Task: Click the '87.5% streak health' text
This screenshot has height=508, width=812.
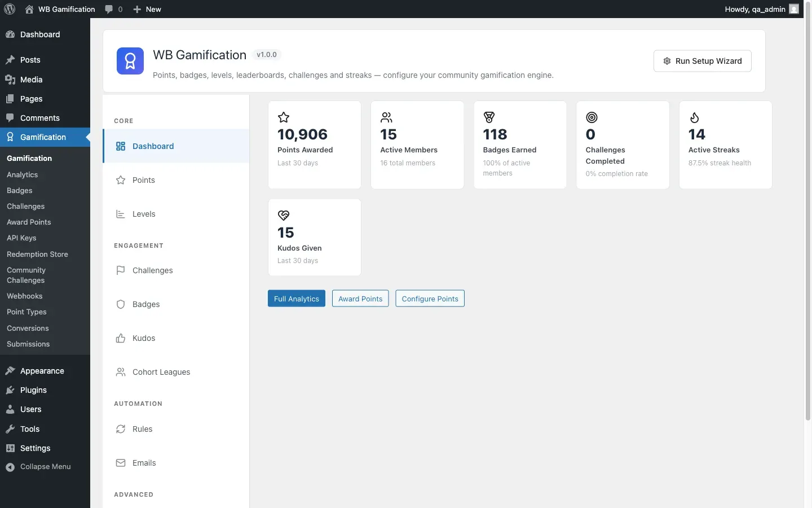Action: (720, 163)
